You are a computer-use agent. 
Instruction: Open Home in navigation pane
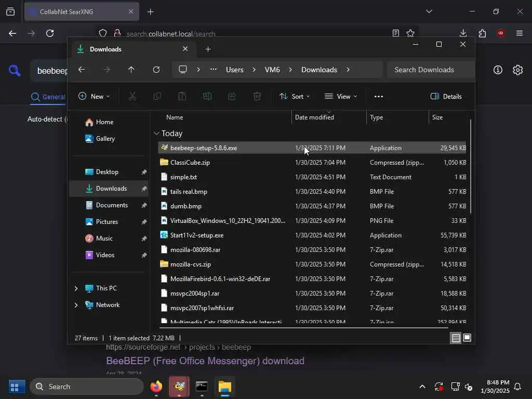pos(104,122)
